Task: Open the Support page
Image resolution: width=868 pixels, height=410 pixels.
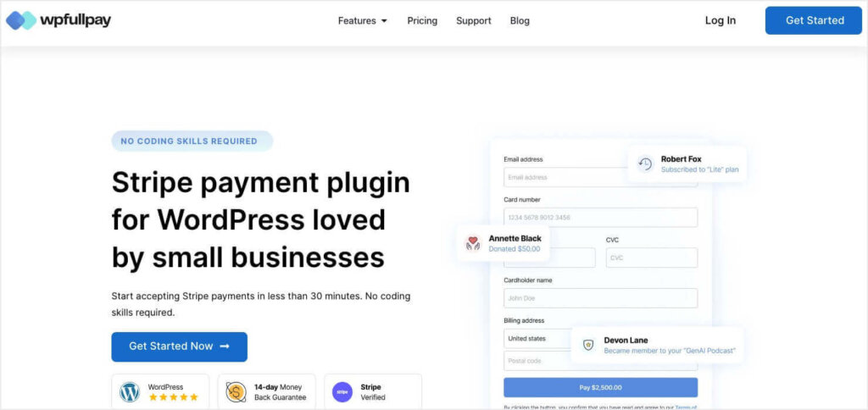Action: (x=474, y=20)
